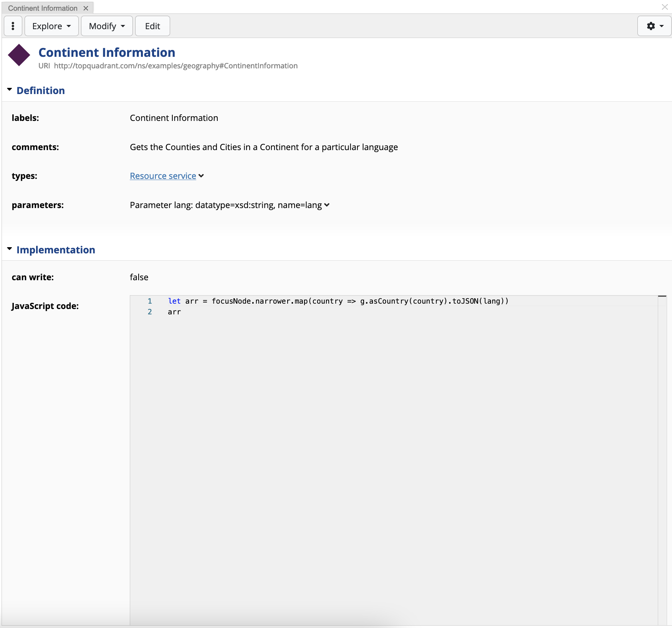Select the Continent Information tab
Screen dimensions: 672x628
click(43, 8)
